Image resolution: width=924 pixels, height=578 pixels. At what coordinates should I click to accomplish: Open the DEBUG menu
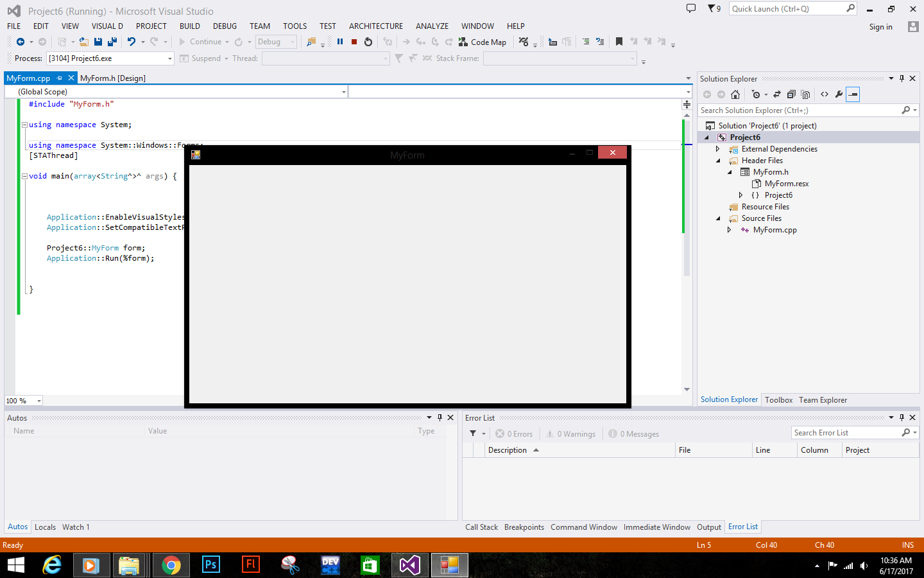225,26
